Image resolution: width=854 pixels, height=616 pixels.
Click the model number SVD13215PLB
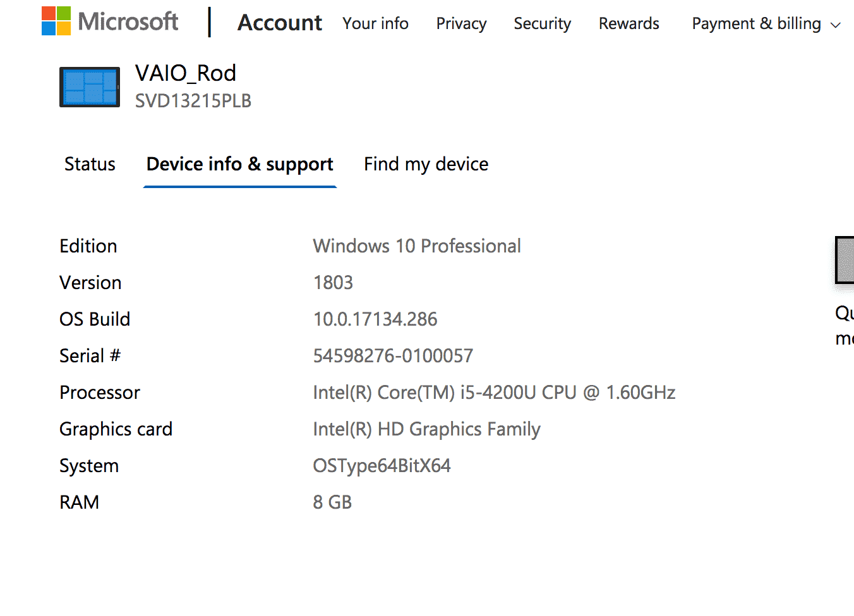[x=193, y=101]
